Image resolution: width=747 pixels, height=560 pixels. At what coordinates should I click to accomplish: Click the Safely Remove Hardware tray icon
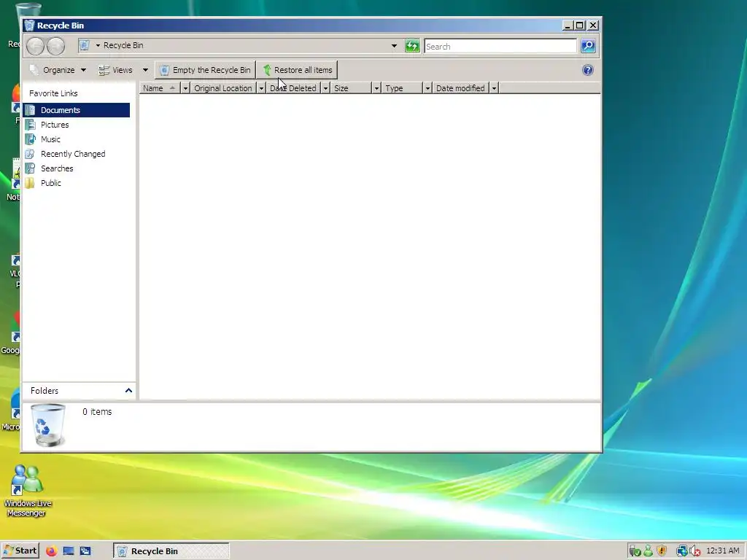(x=635, y=551)
